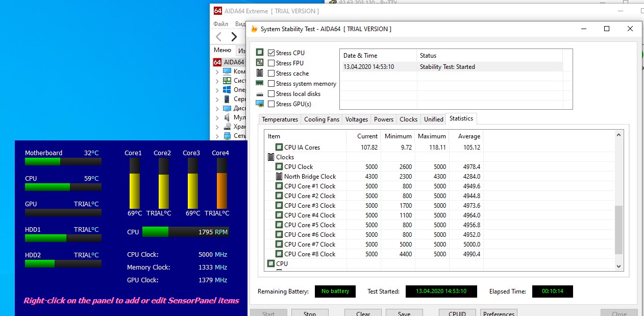Click the computer icon in the AIDA64 tree

pyautogui.click(x=227, y=71)
